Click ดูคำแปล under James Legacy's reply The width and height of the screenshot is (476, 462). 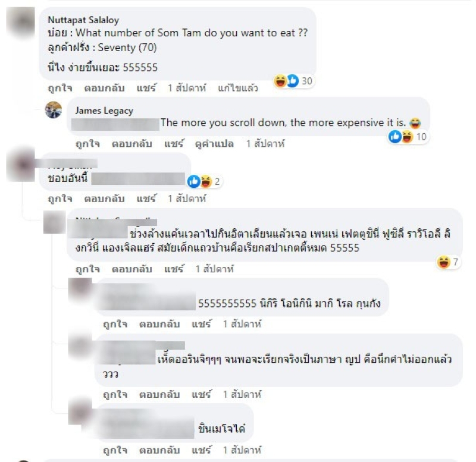coord(214,143)
